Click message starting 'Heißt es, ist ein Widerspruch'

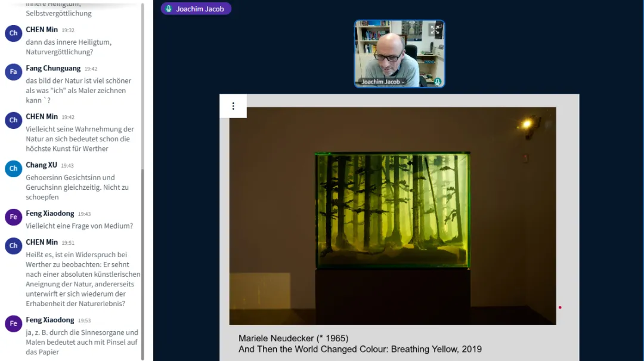[x=83, y=279]
